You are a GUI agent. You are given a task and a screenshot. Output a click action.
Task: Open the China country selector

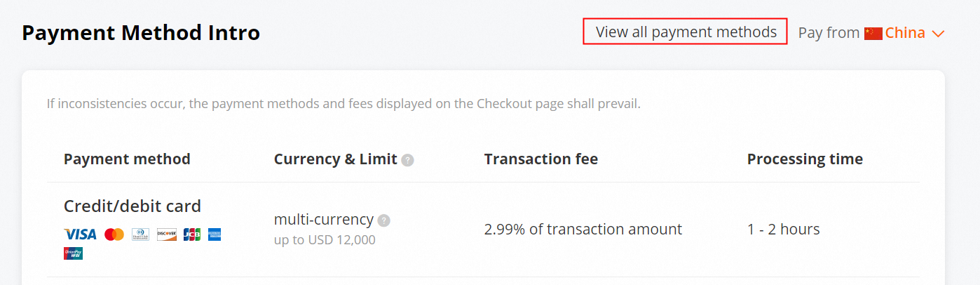click(x=905, y=33)
